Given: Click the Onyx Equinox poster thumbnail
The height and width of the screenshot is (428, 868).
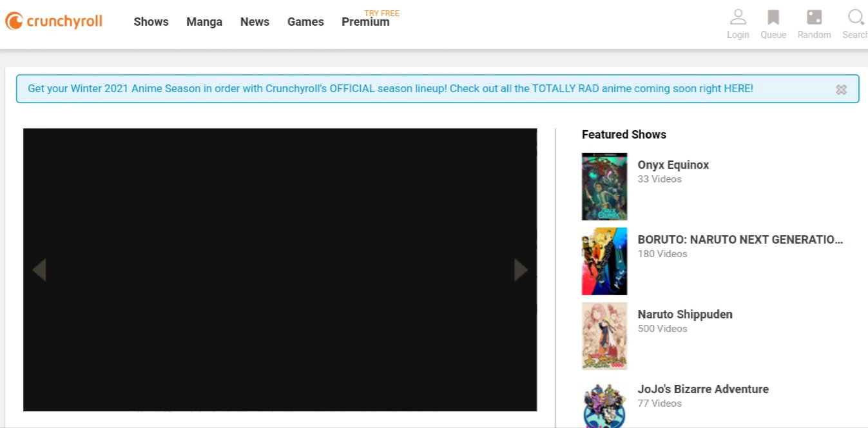Looking at the screenshot, I should tap(604, 186).
